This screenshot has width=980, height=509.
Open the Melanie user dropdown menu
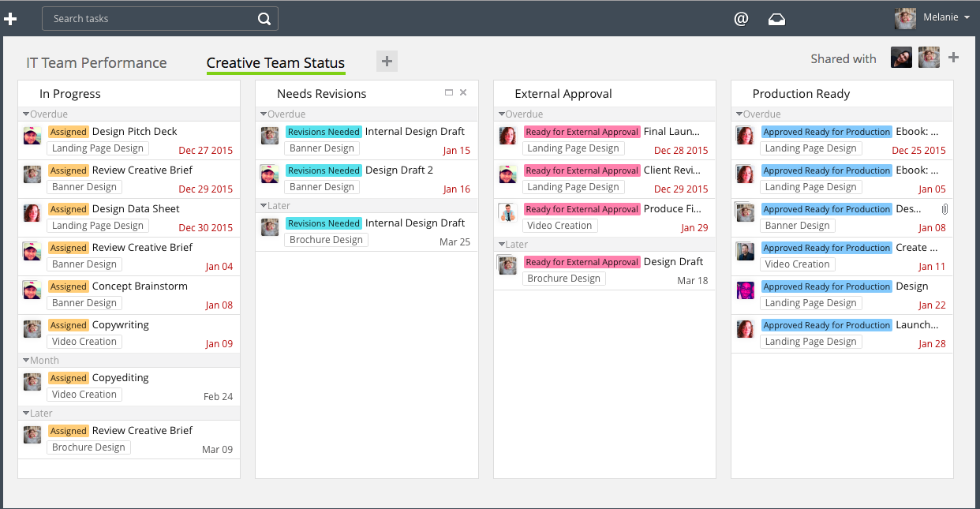(967, 18)
